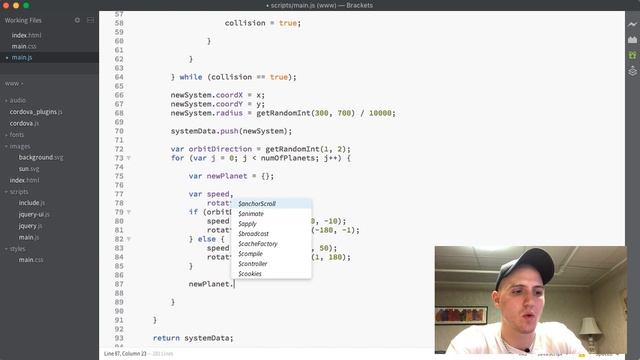The height and width of the screenshot is (360, 640).
Task: Click 'var speed,' on line 77
Action: tap(211, 194)
